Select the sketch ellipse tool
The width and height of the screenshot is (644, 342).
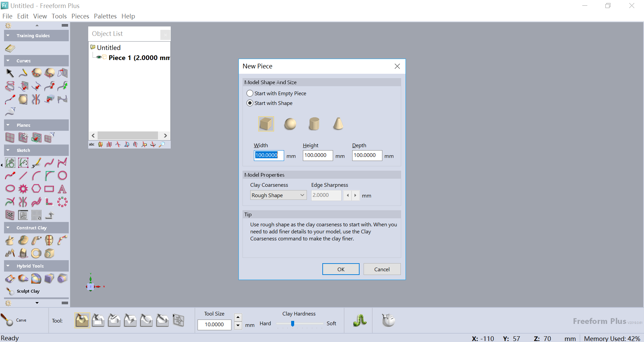pyautogui.click(x=10, y=189)
